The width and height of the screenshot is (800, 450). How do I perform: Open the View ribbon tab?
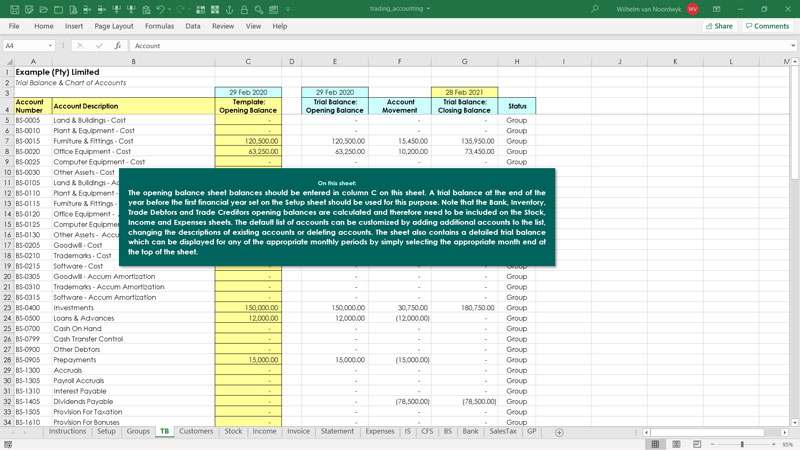253,26
